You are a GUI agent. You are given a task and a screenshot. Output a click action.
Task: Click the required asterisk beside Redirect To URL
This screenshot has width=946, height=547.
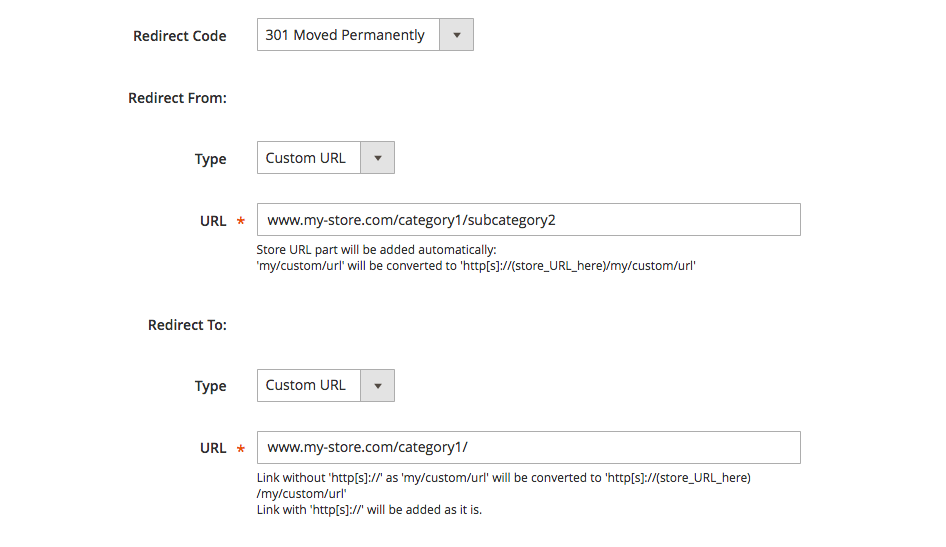[x=241, y=448]
